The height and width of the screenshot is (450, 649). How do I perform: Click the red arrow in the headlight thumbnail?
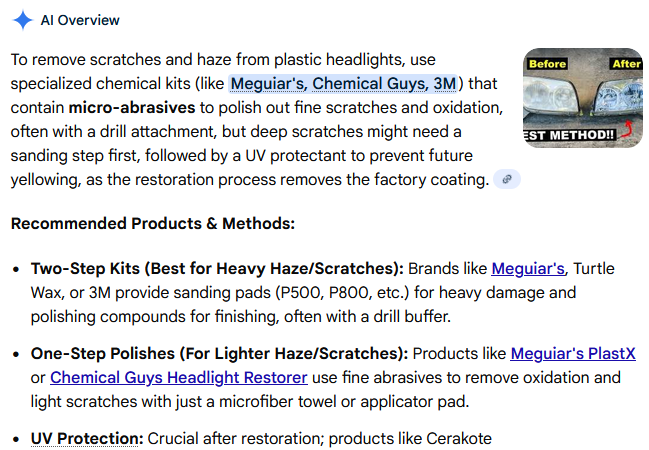(626, 127)
